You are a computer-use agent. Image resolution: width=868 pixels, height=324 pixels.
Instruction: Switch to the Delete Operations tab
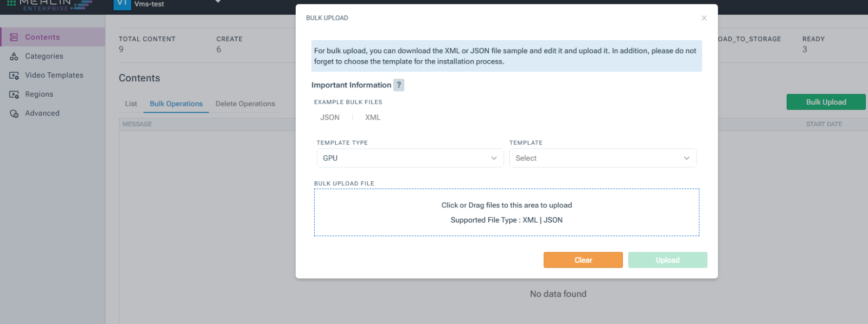(x=245, y=104)
